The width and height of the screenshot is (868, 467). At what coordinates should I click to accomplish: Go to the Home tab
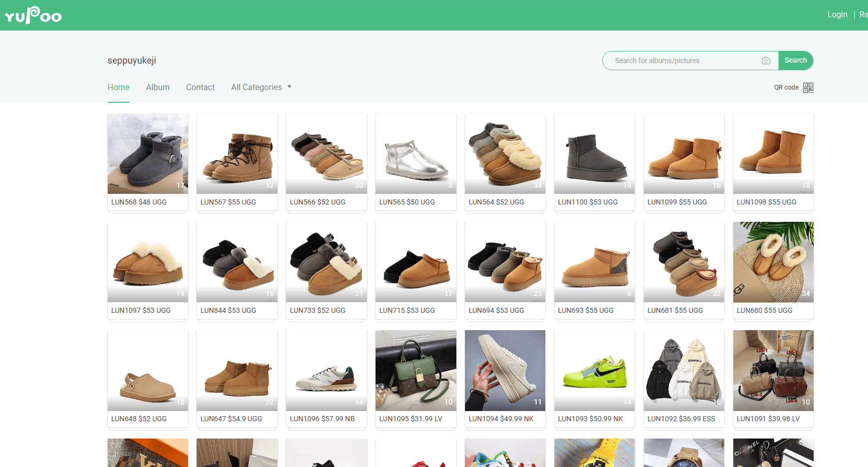(x=118, y=87)
